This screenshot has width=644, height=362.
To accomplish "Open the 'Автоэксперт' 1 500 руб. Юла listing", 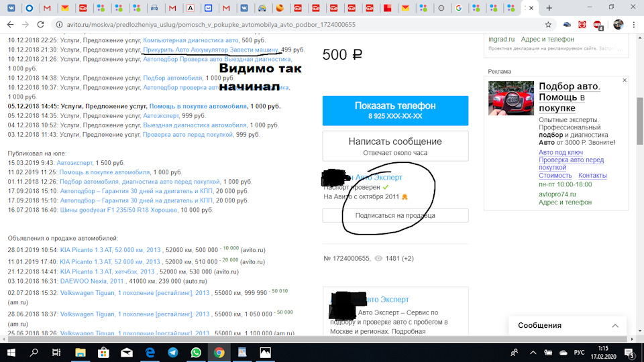I will 74,163.
